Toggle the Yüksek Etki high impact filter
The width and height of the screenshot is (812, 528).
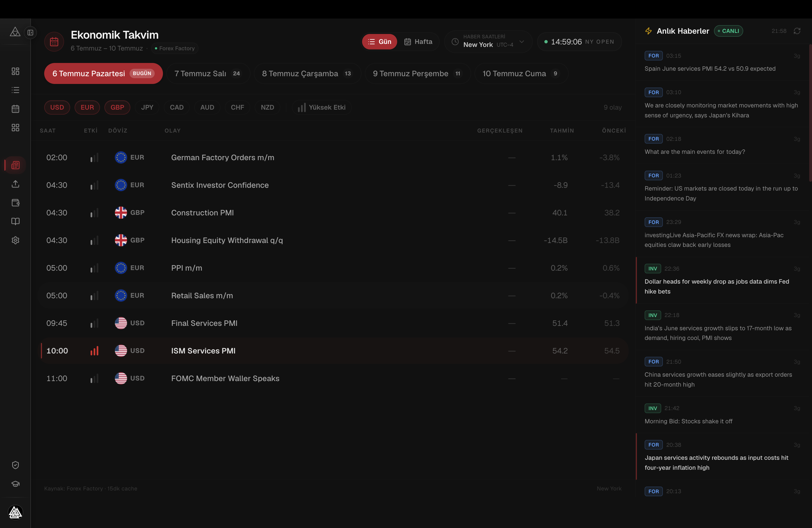[321, 107]
